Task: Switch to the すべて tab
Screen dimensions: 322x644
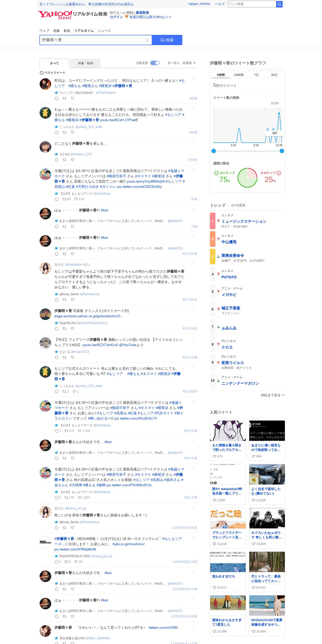Action: [54, 63]
